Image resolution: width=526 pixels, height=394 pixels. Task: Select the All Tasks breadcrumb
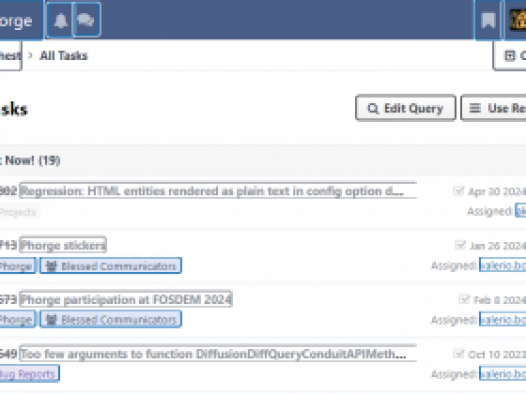click(64, 56)
